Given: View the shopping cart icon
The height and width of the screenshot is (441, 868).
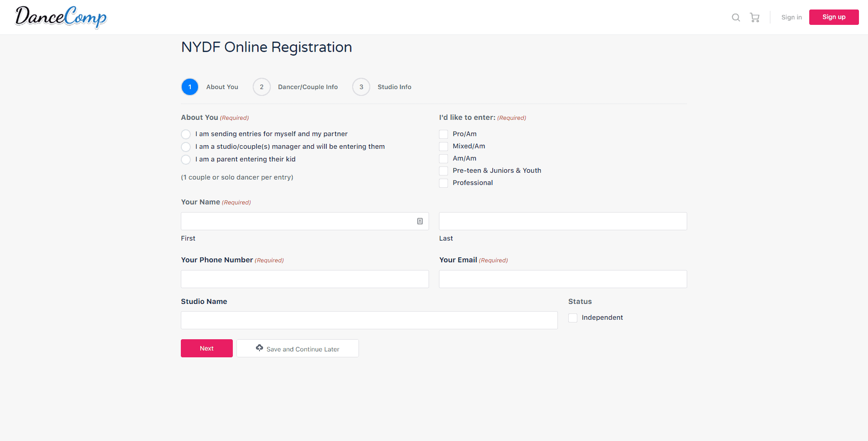Looking at the screenshot, I should pyautogui.click(x=755, y=17).
